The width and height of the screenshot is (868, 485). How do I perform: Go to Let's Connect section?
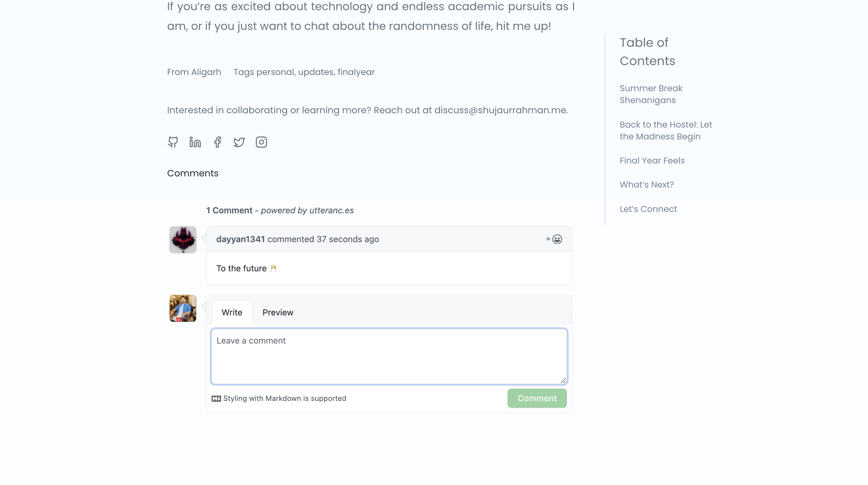pos(648,209)
